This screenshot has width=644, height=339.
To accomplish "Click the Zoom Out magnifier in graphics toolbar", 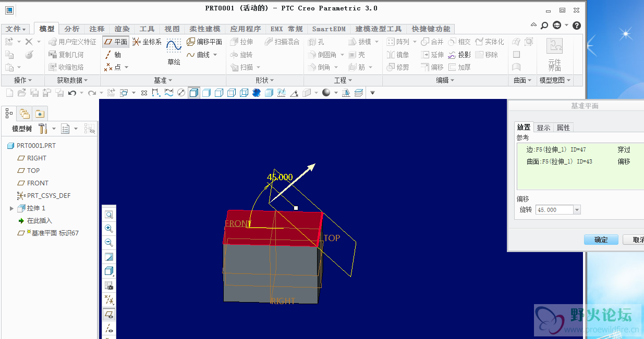I will [x=109, y=243].
